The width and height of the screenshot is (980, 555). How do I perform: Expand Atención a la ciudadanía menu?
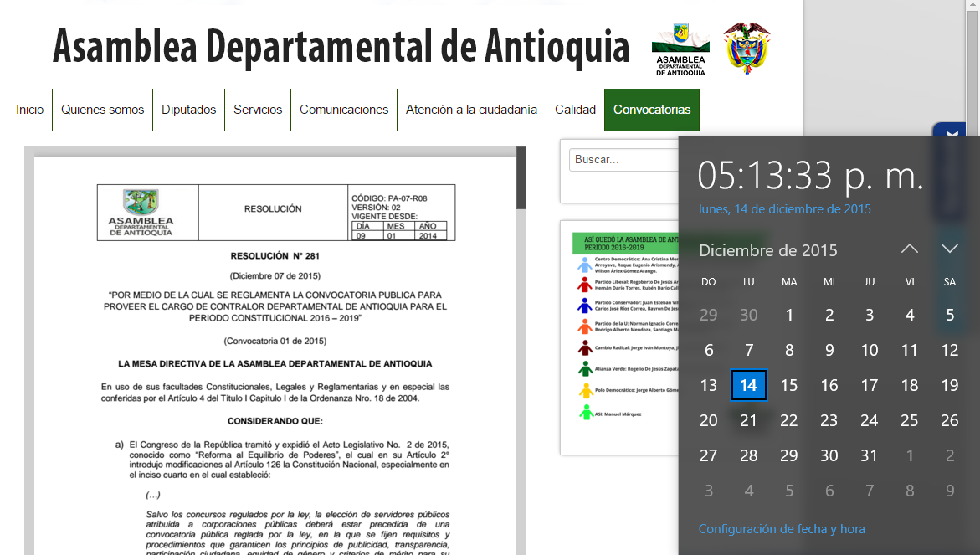[x=471, y=110]
